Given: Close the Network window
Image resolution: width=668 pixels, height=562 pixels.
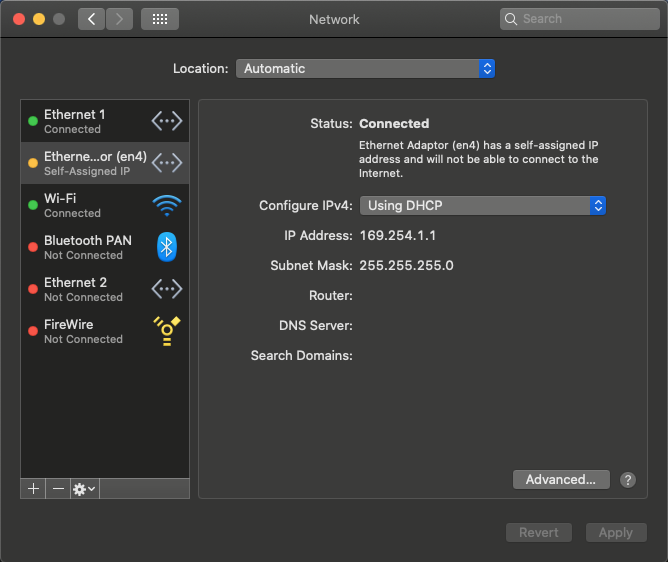Looking at the screenshot, I should [19, 19].
